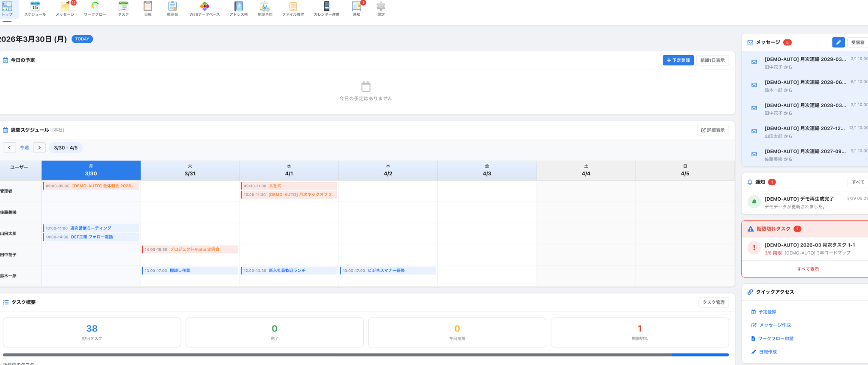Select the 土 4/4 column header
The image size is (868, 365).
click(x=586, y=170)
